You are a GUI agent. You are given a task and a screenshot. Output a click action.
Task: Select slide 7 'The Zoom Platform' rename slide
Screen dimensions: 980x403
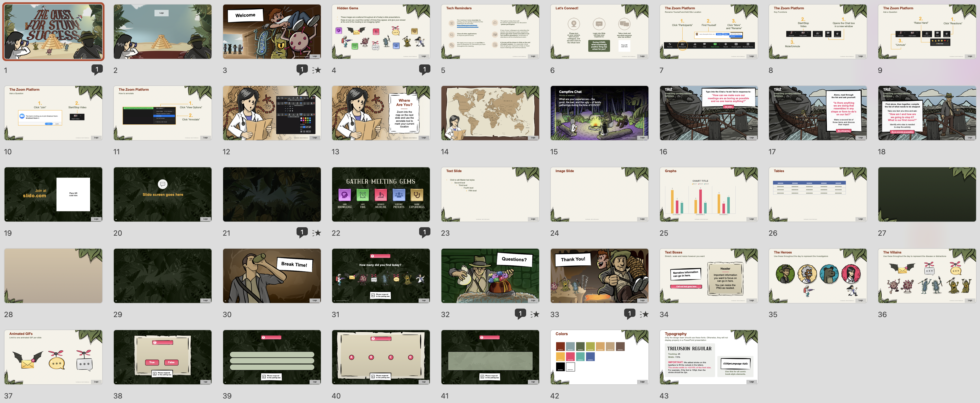[x=709, y=32]
